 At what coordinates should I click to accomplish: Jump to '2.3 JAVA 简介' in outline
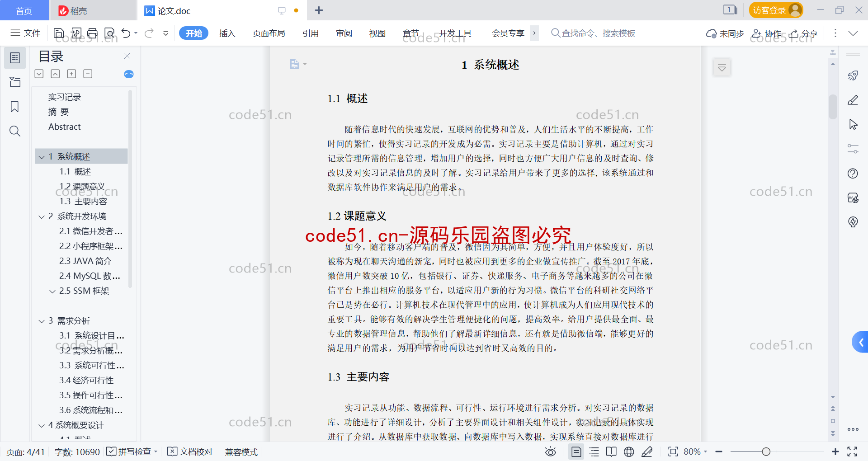click(x=85, y=261)
